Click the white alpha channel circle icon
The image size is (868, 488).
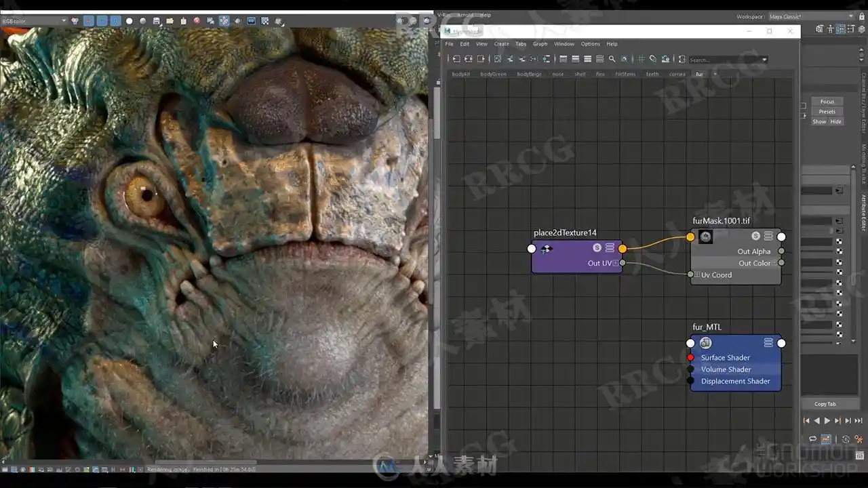(x=130, y=21)
